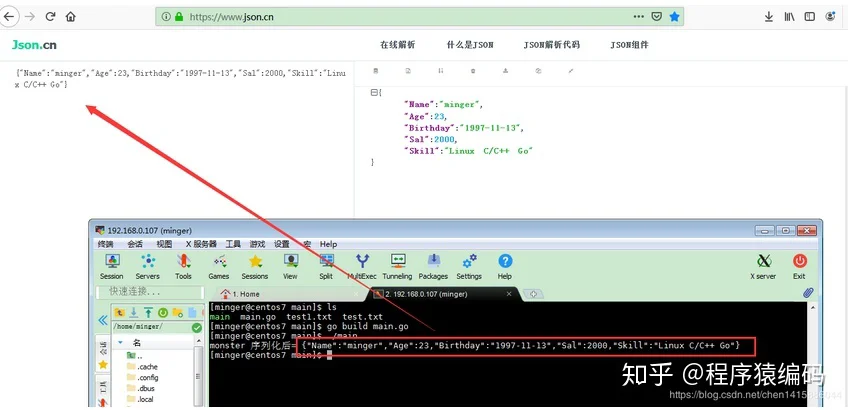Open the page actions ellipsis menu
Screen dimensions: 848x410
[639, 17]
